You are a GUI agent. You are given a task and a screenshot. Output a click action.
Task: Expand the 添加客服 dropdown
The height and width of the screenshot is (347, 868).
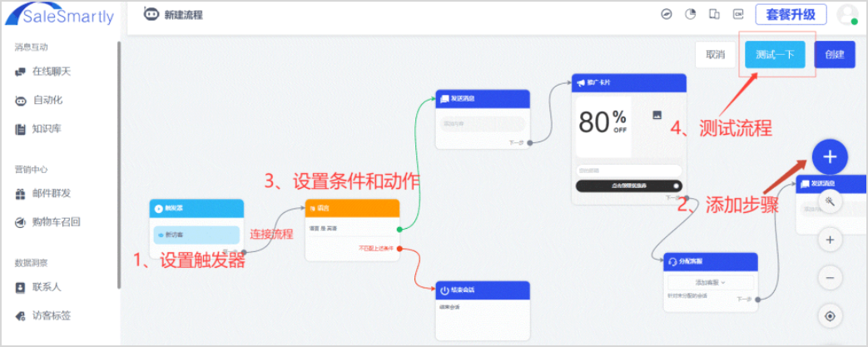(710, 283)
